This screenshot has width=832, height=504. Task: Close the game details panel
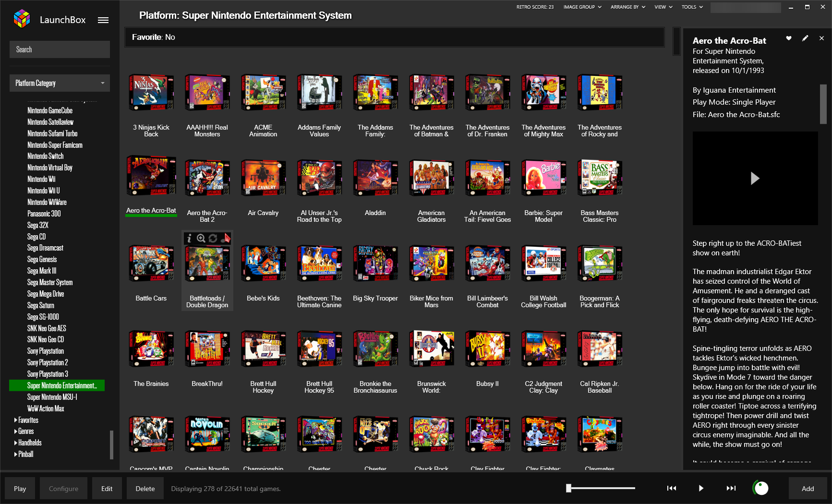[821, 38]
